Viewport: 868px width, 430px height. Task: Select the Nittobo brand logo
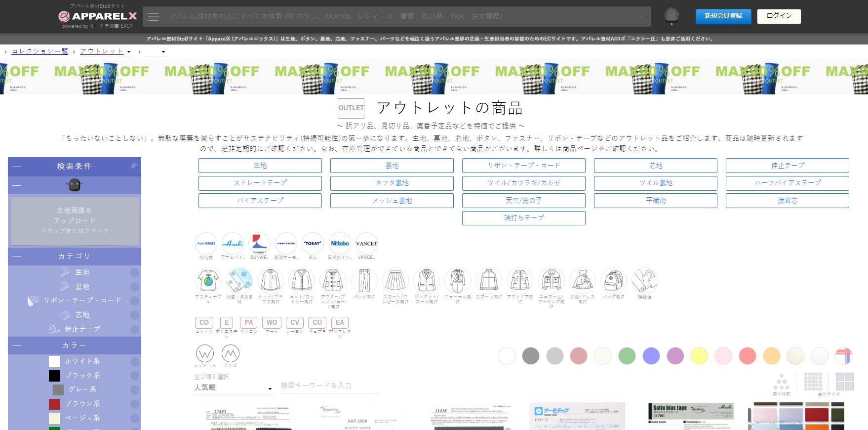click(x=340, y=243)
